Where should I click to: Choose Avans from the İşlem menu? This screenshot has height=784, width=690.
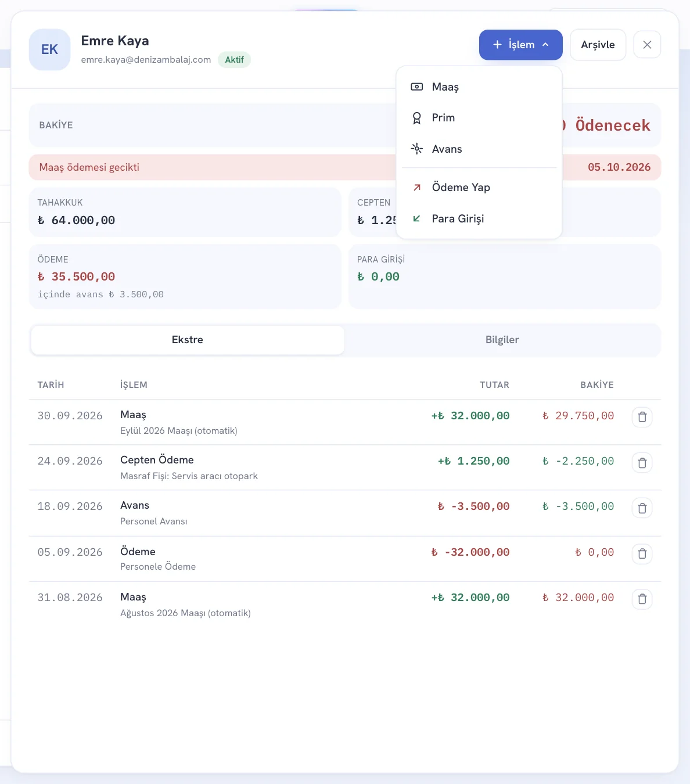click(x=479, y=149)
